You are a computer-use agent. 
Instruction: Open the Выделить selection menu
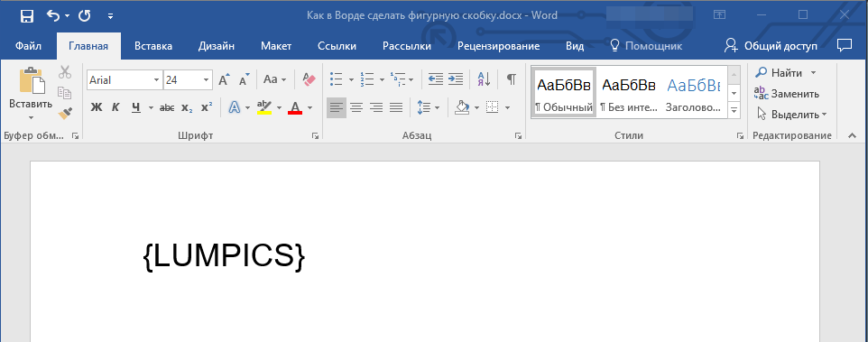point(791,115)
